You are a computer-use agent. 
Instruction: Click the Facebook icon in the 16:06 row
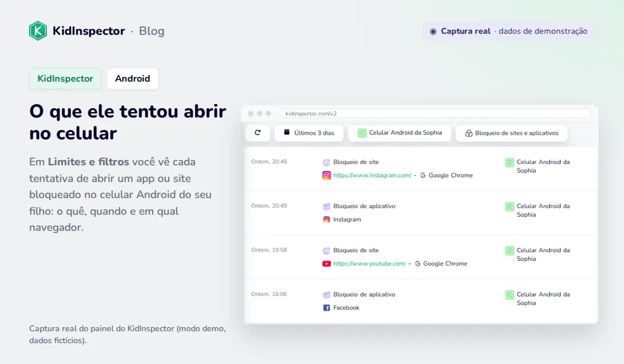coord(327,308)
